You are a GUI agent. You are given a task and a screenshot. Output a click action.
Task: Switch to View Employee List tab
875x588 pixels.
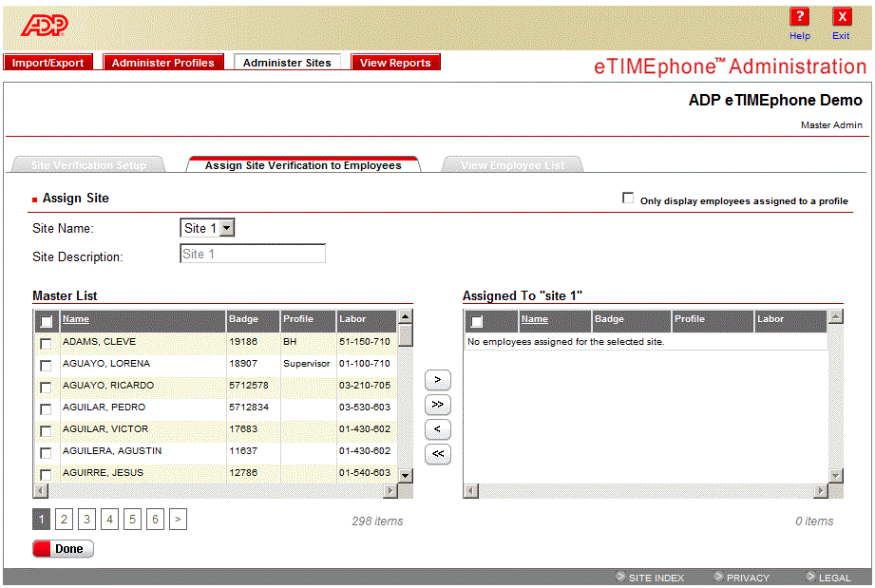(512, 165)
